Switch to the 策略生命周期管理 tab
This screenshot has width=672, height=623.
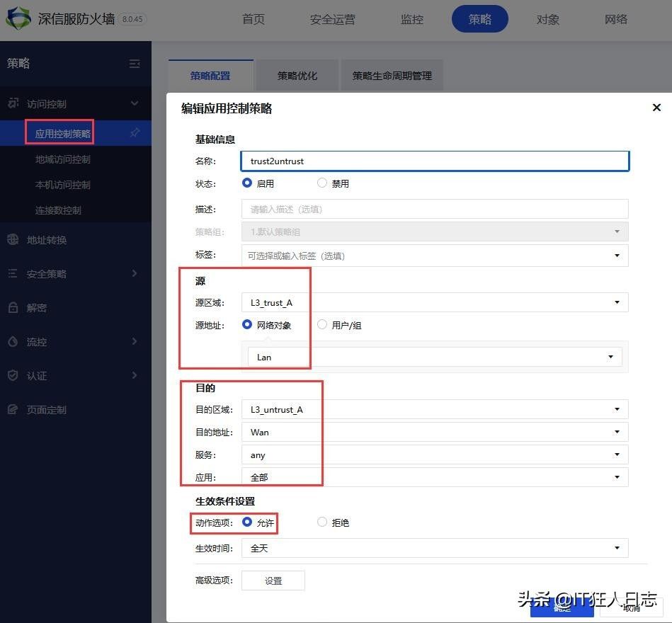pos(392,76)
